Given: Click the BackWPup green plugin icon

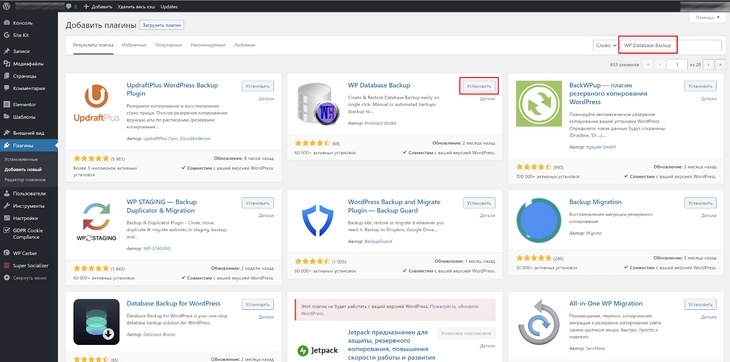Looking at the screenshot, I should pyautogui.click(x=539, y=103).
